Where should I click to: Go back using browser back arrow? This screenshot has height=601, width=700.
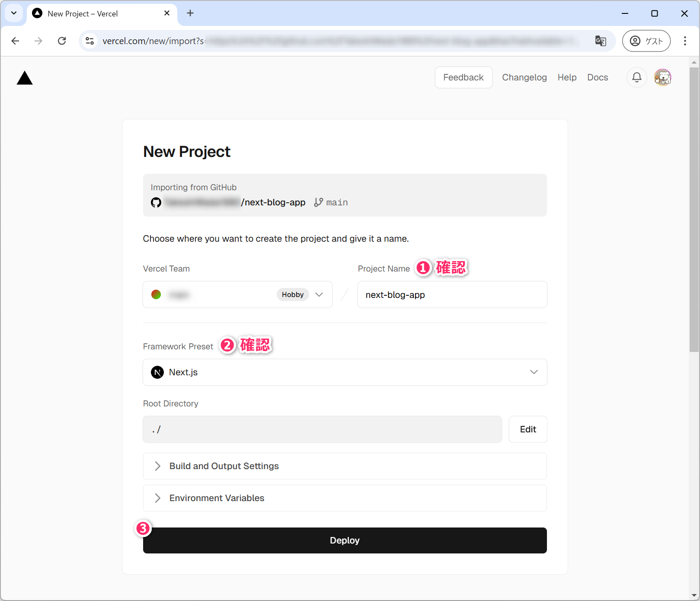click(x=16, y=41)
